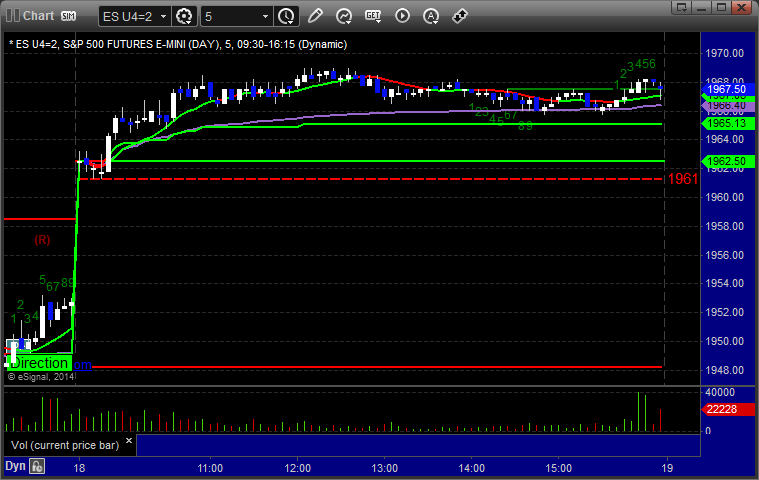This screenshot has width=759, height=480.
Task: Start bar replay with play icon
Action: tap(402, 16)
